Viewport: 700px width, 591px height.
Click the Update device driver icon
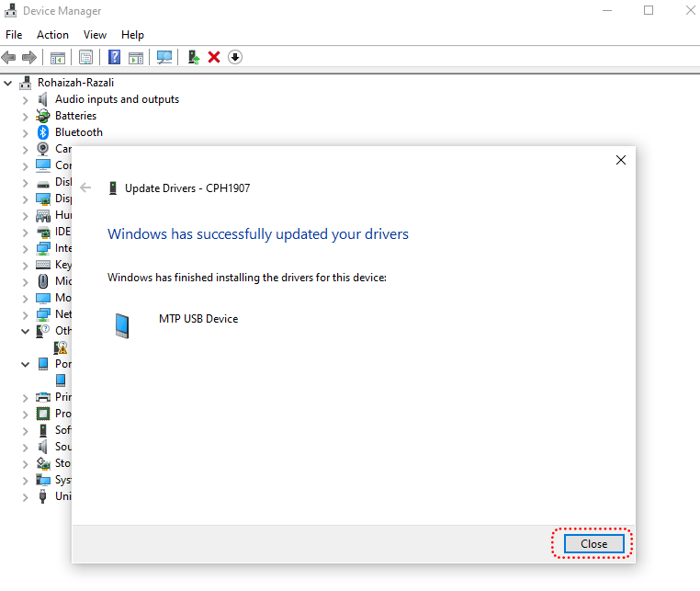click(x=194, y=57)
